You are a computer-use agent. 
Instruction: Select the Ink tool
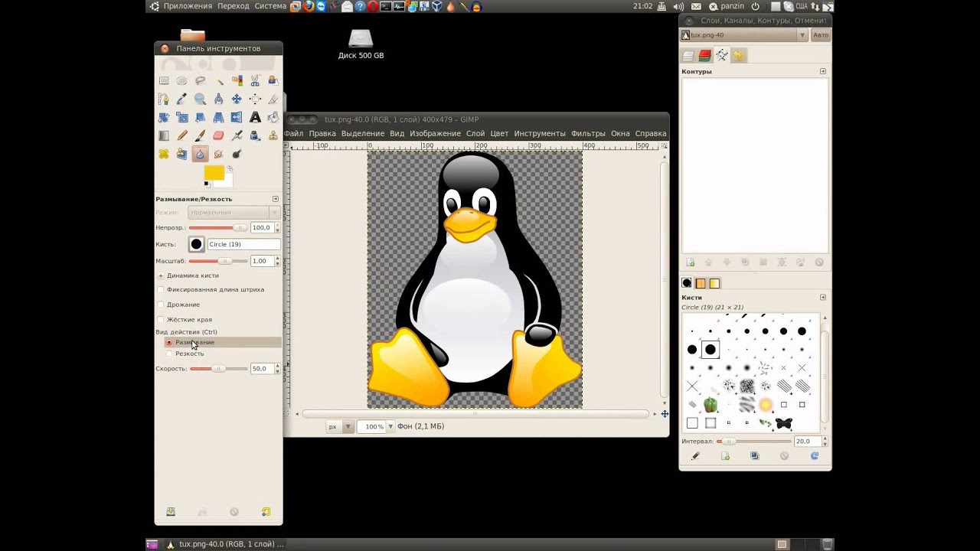point(255,135)
